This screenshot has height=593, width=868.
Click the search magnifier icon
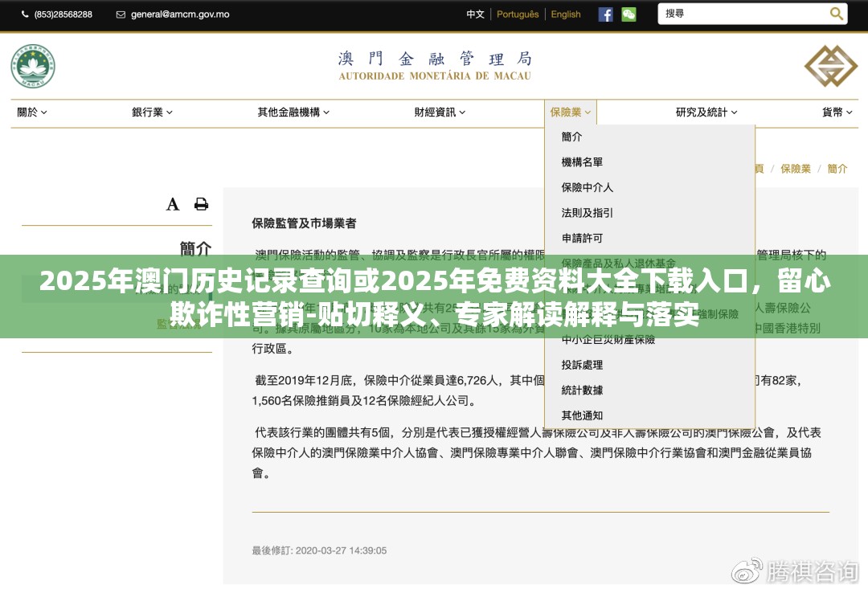(x=837, y=14)
